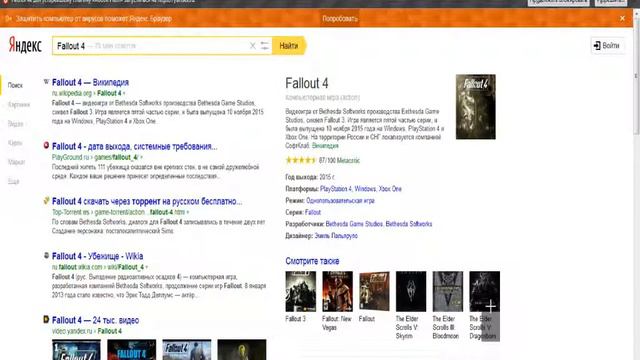Open Эмиль Пальяруло designer link
The image size is (640, 360).
[x=336, y=236]
